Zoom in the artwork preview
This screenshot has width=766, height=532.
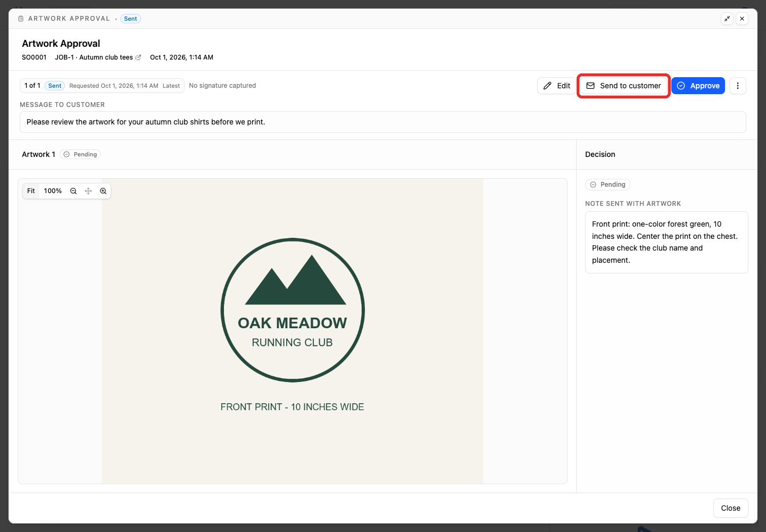(x=103, y=191)
